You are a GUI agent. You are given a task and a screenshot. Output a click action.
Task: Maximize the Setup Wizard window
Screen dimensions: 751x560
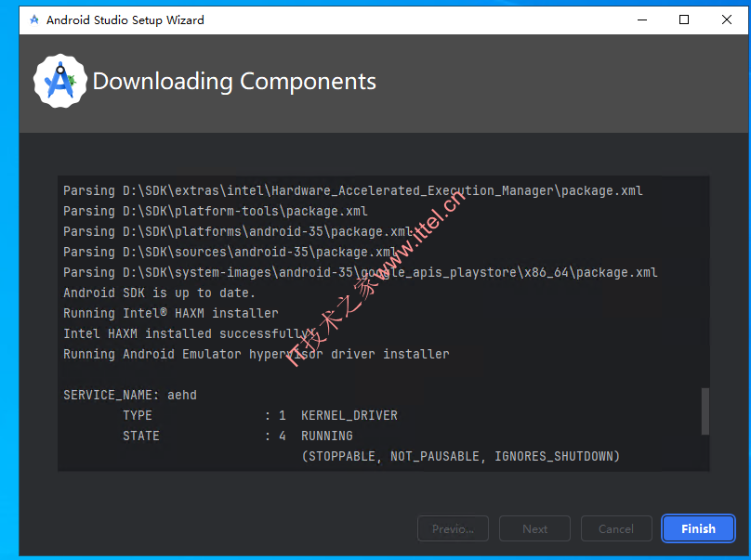coord(684,20)
